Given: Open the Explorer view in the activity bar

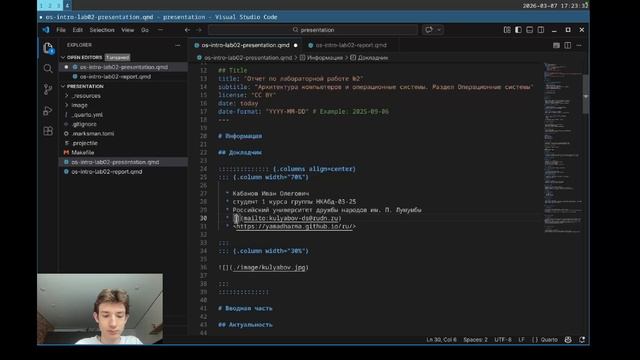Looking at the screenshot, I should coord(48,48).
